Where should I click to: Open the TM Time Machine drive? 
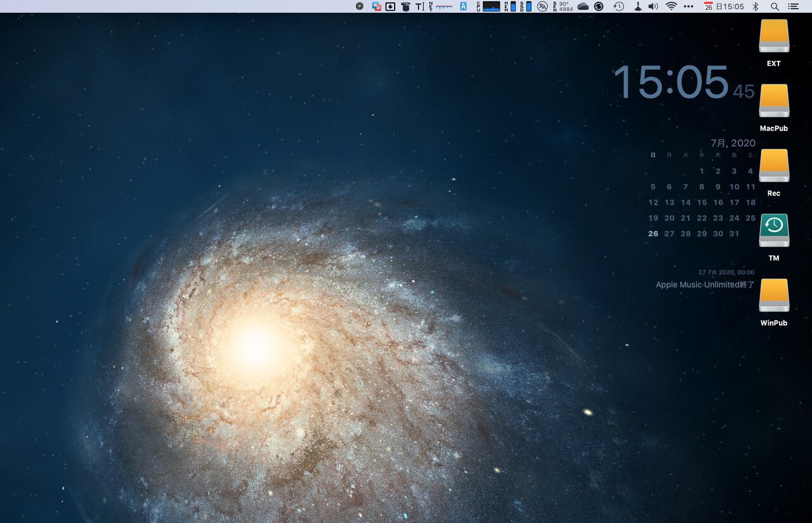[x=774, y=231]
